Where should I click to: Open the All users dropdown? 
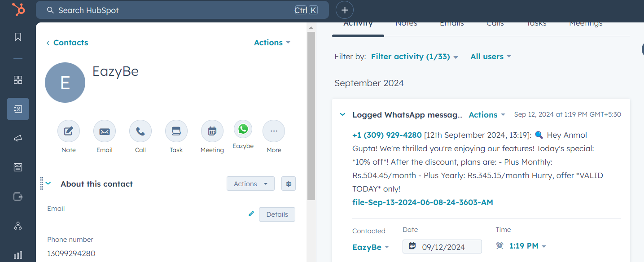(490, 57)
